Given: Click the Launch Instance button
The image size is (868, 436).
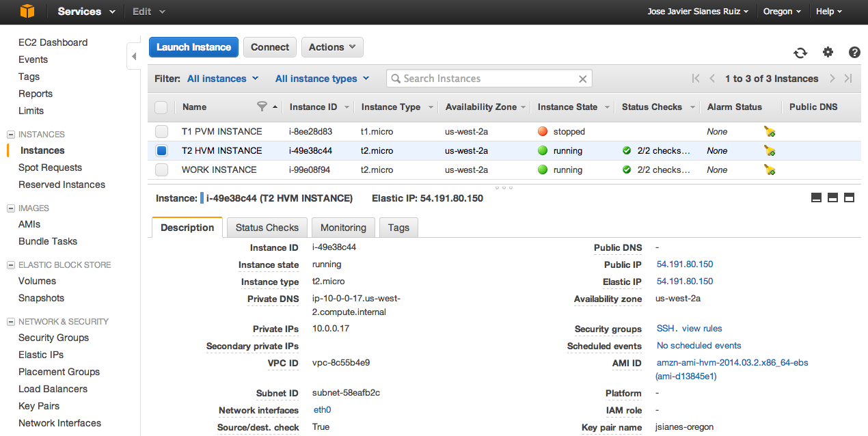Looking at the screenshot, I should [193, 47].
